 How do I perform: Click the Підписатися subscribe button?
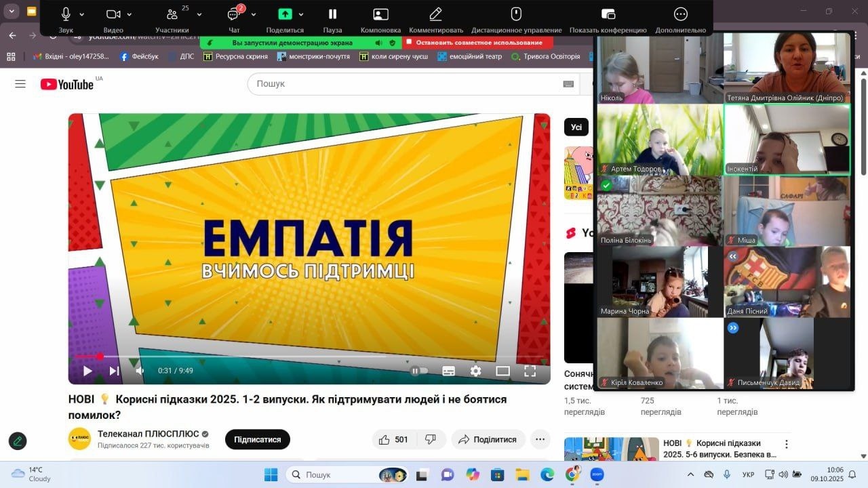pos(257,439)
